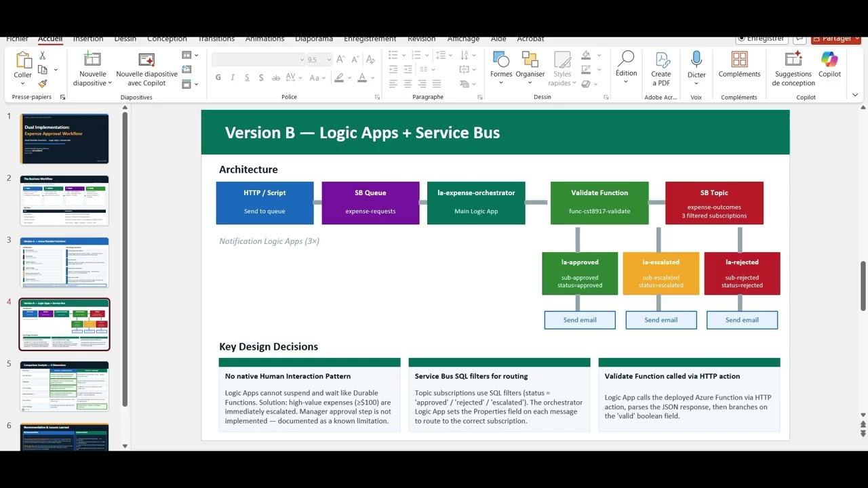Open the Diaporama tab
Image resolution: width=868 pixels, height=488 pixels.
[314, 39]
